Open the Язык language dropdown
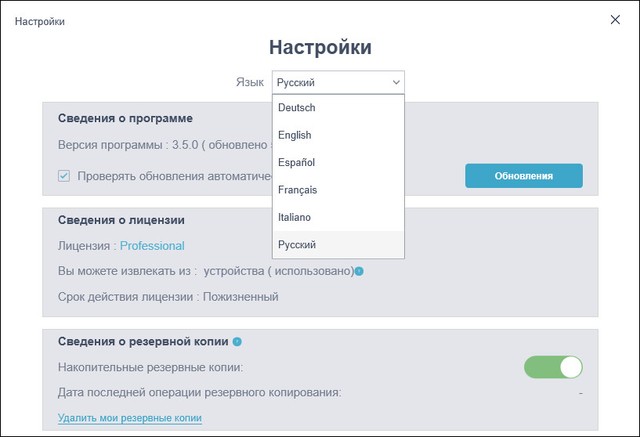This screenshot has width=640, height=437. click(x=338, y=82)
